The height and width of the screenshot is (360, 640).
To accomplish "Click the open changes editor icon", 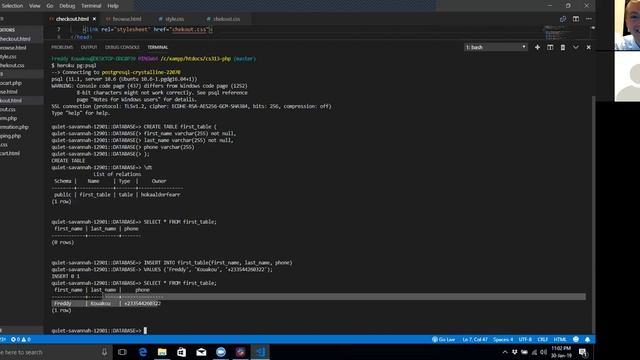I will 563,19.
